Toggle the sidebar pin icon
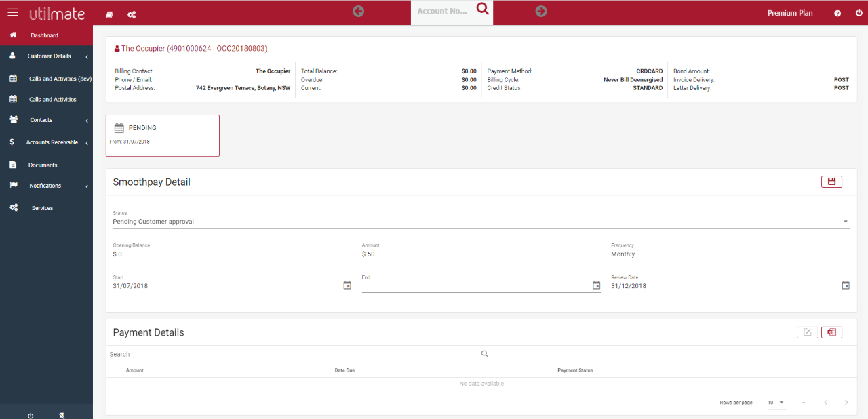Viewport: 868px width, 419px height. [x=62, y=415]
